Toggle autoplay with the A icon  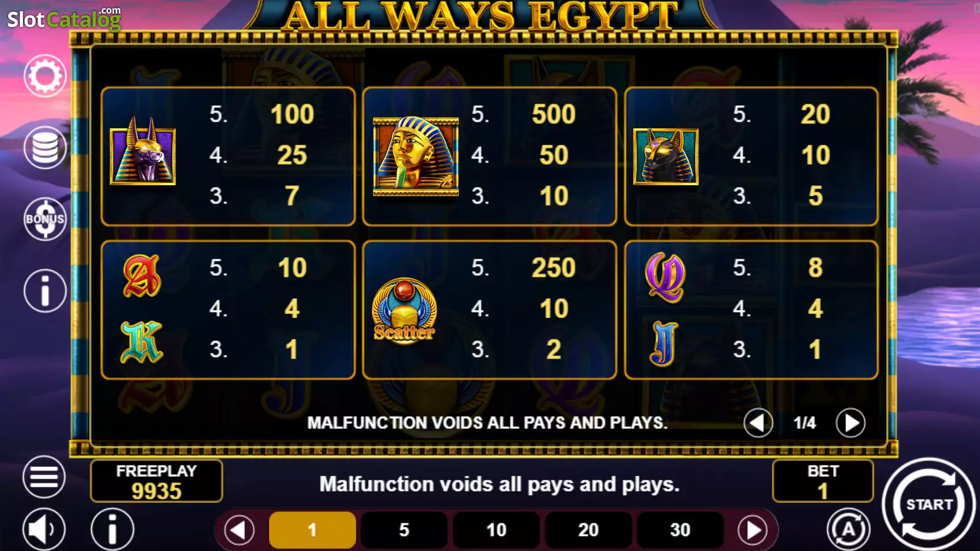[x=848, y=529]
